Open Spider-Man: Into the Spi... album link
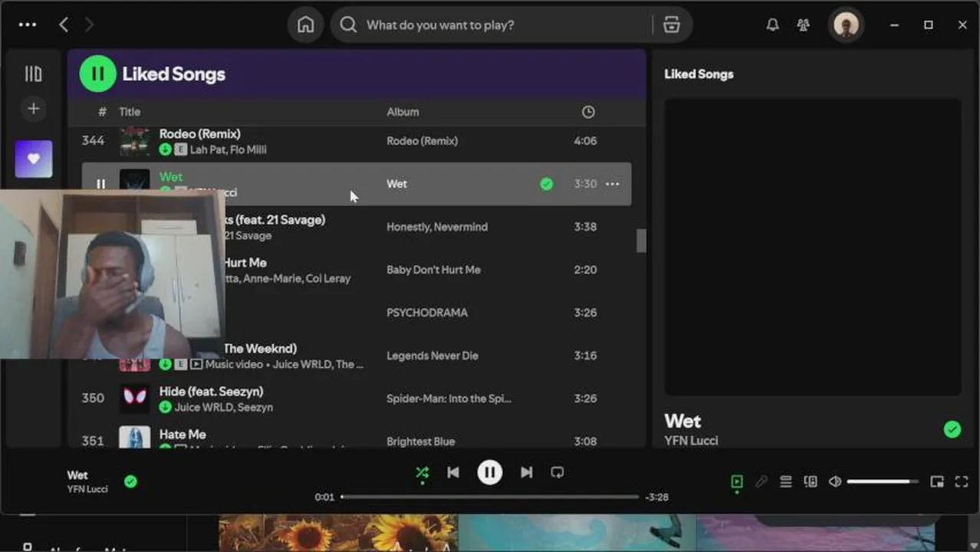980x552 pixels. point(449,399)
